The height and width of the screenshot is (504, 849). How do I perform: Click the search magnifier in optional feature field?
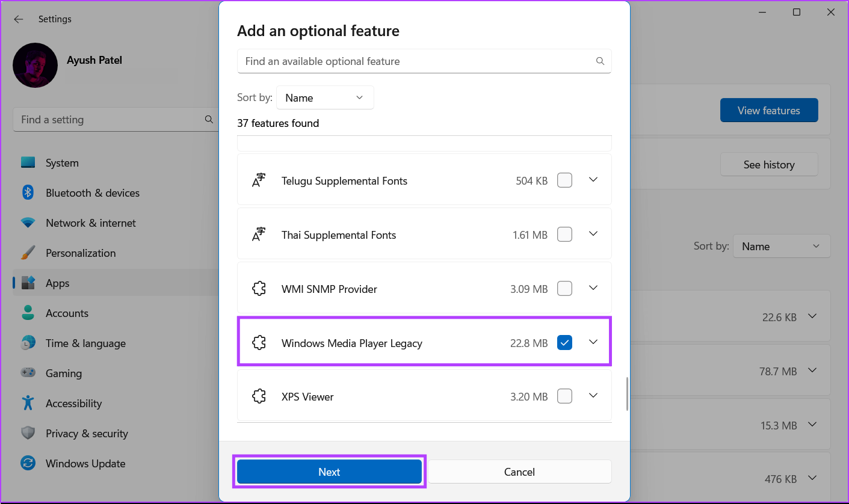tap(600, 61)
